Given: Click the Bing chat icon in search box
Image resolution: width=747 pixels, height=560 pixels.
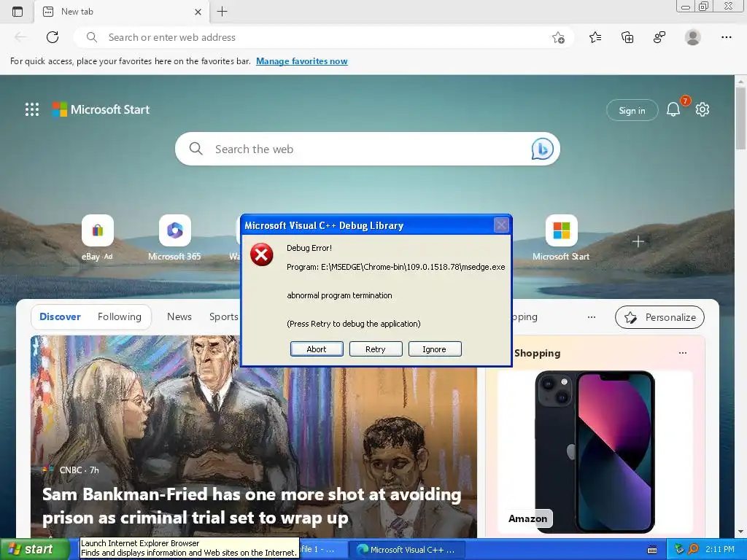Looking at the screenshot, I should (542, 149).
